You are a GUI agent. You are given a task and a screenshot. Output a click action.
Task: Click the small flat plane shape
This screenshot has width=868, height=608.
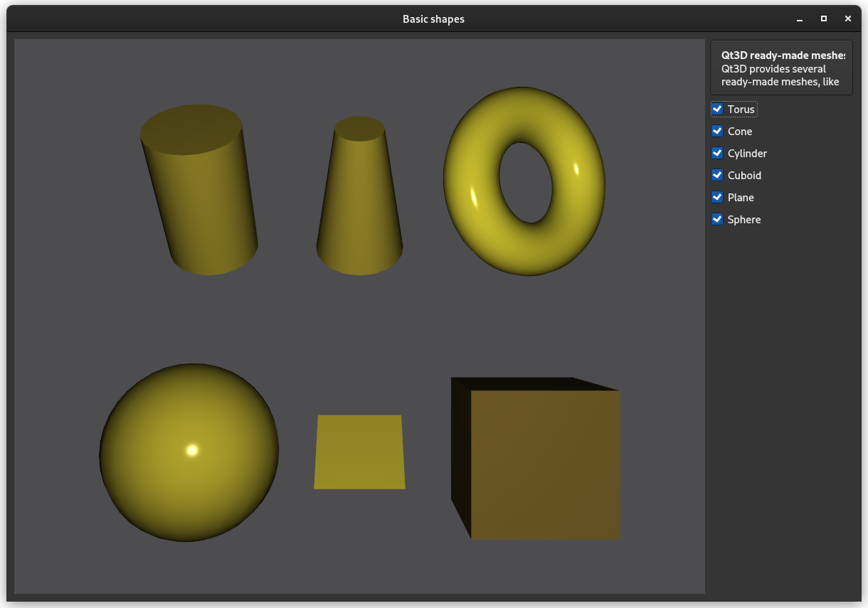click(359, 452)
